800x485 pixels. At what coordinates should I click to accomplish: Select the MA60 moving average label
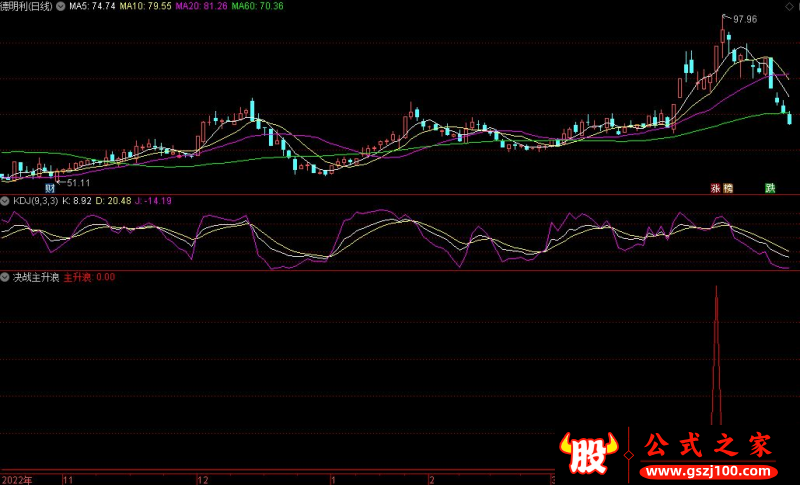255,6
